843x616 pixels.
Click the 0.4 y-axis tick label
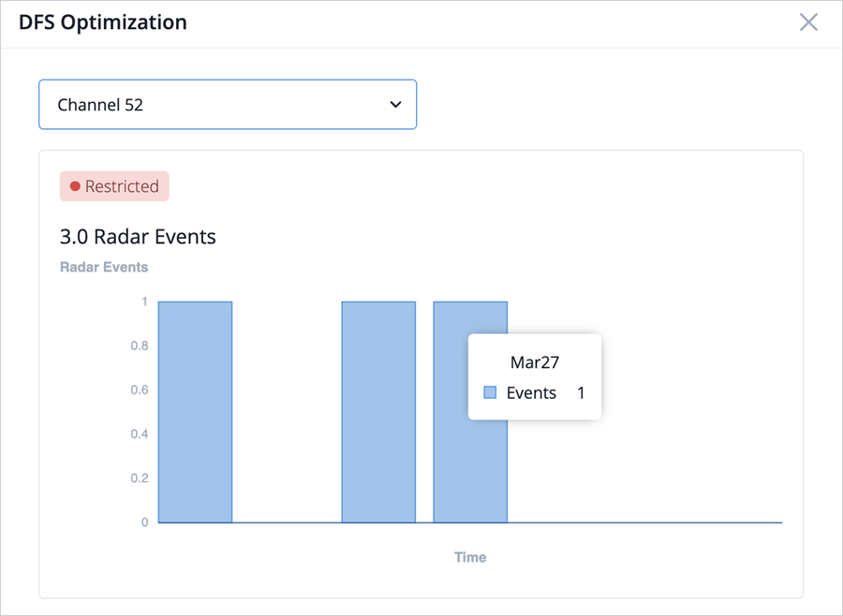pyautogui.click(x=139, y=434)
